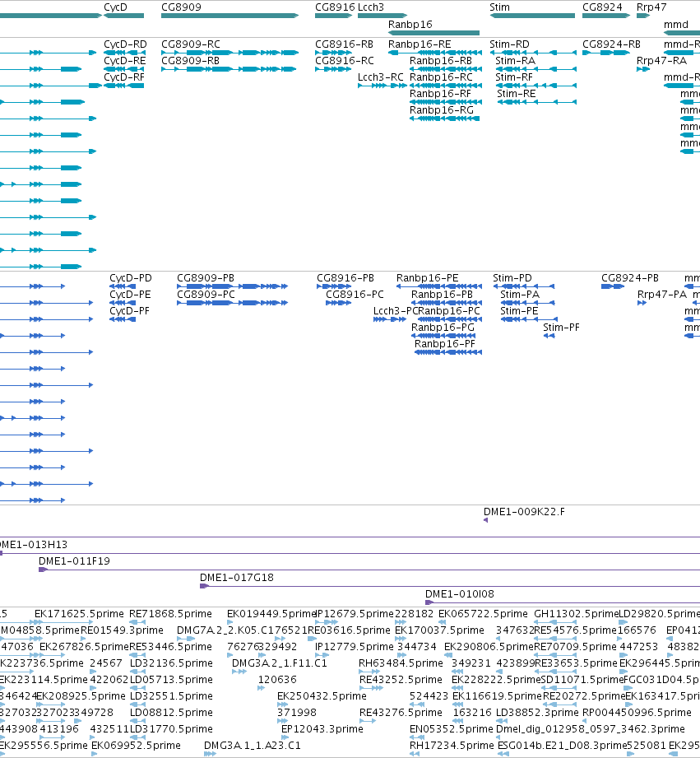This screenshot has width=700, height=758.
Task: Select the Lcch3 gene label
Action: [x=371, y=7]
